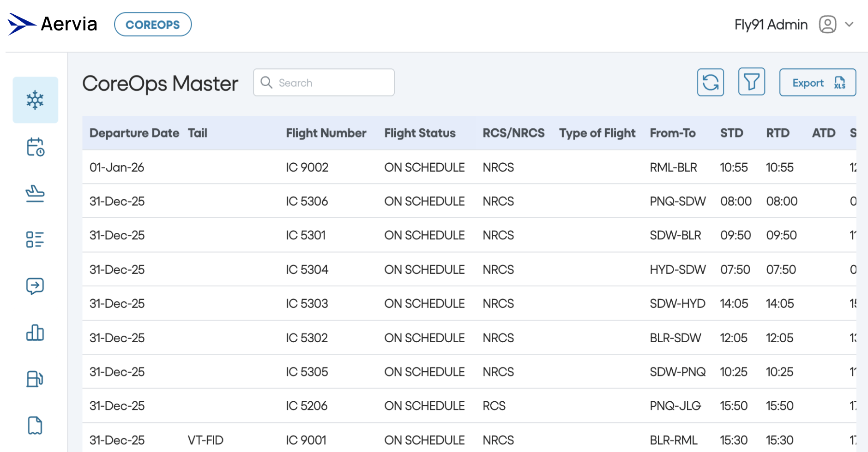Open the flight schedule calendar icon

35,147
